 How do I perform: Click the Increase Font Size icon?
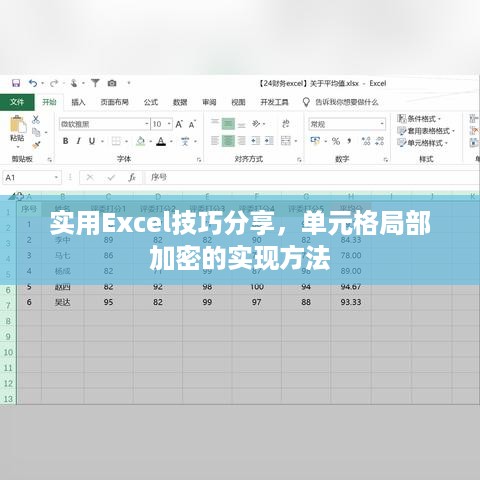[179, 124]
